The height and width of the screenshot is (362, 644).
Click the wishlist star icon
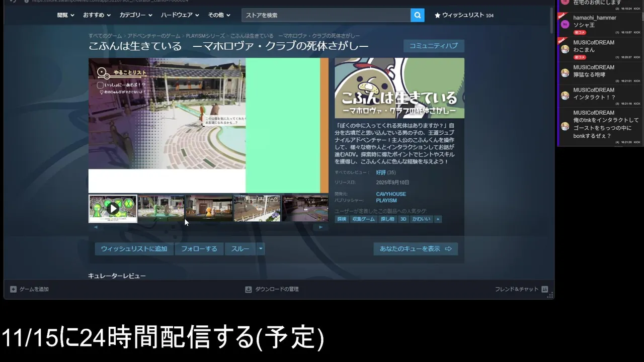pyautogui.click(x=437, y=15)
